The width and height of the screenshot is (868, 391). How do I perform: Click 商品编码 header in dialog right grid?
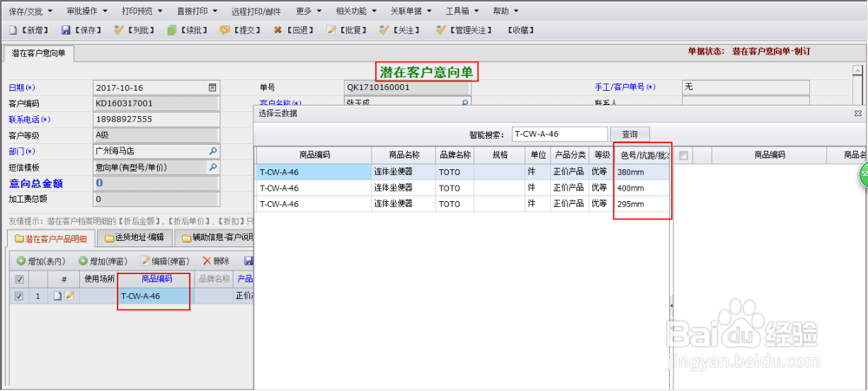coord(769,155)
